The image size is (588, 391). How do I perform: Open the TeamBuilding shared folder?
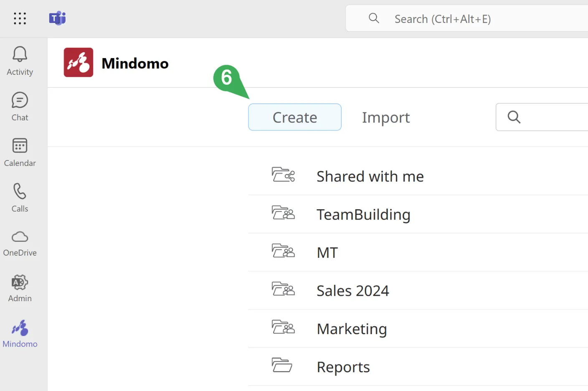pos(363,215)
